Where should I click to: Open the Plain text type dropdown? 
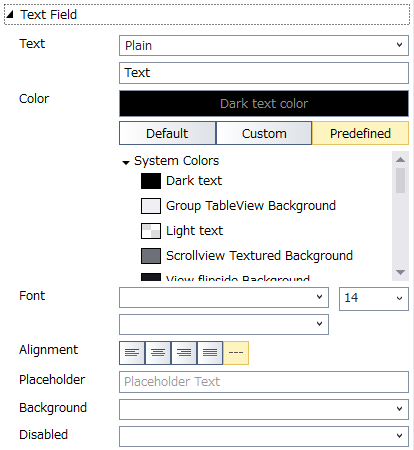click(264, 45)
